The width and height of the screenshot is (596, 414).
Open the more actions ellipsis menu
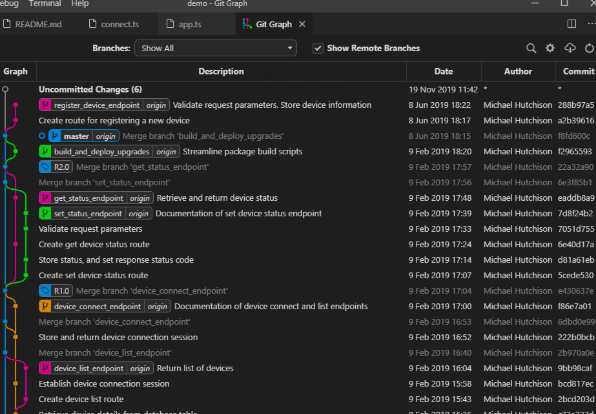point(592,24)
